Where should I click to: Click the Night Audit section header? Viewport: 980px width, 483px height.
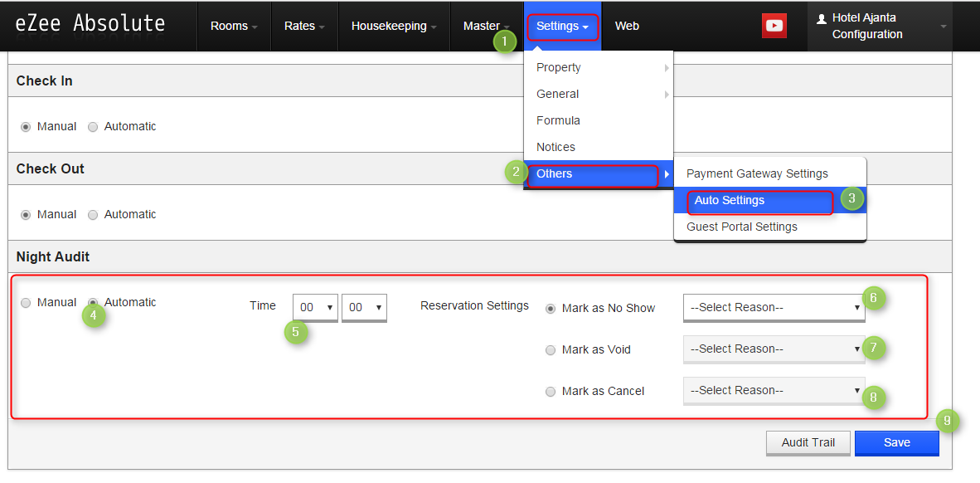point(479,256)
